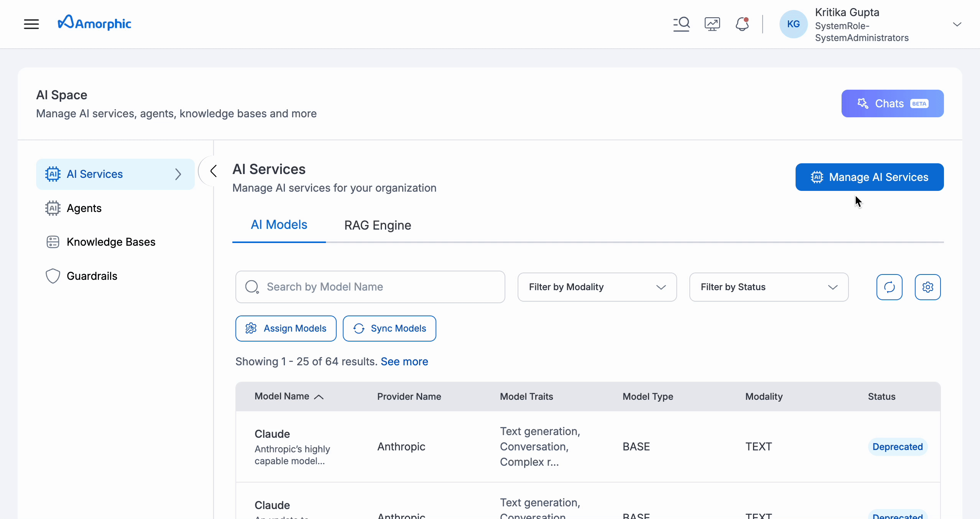Refresh the AI models list
Screen dimensions: 980x519
coord(889,287)
